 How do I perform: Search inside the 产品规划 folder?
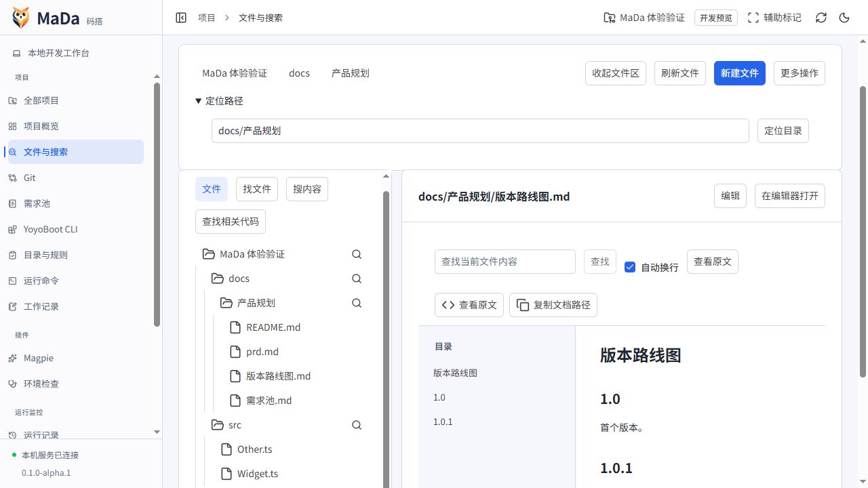click(x=357, y=303)
